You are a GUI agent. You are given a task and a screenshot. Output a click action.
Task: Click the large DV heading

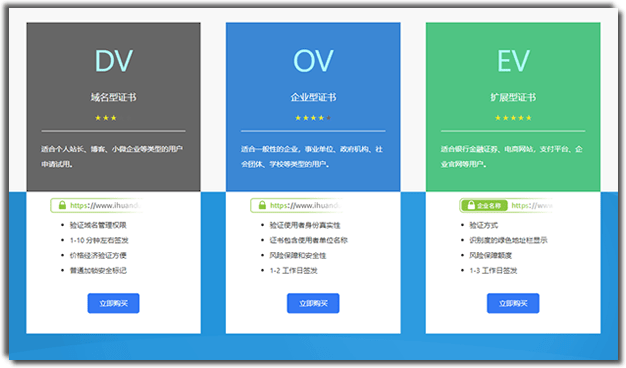coord(113,61)
